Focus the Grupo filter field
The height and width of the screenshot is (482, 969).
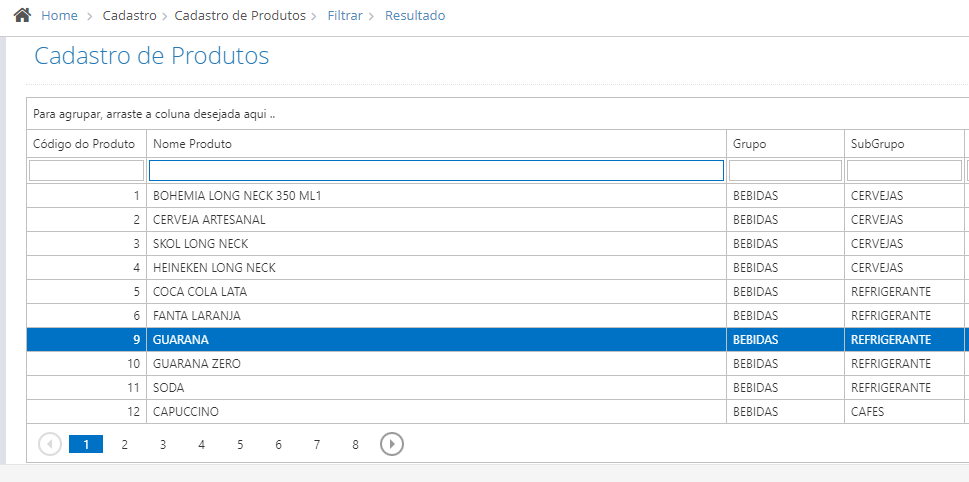[x=785, y=171]
